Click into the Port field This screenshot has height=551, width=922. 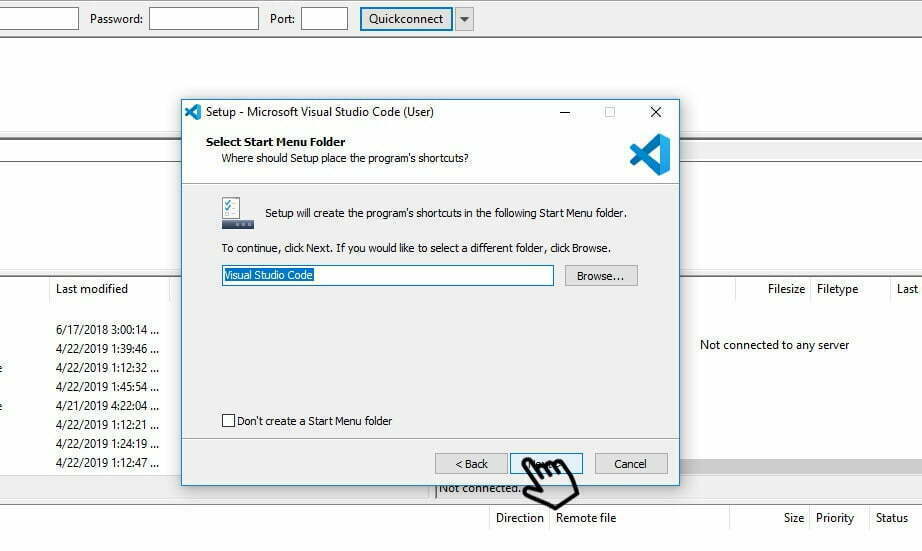tap(324, 19)
